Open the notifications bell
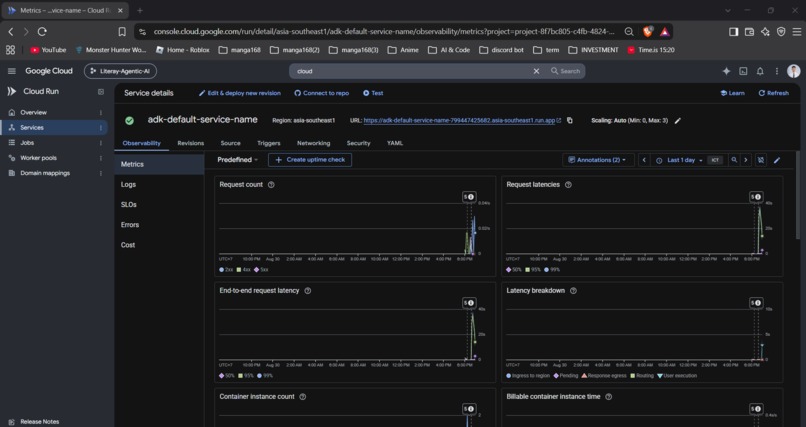 760,71
